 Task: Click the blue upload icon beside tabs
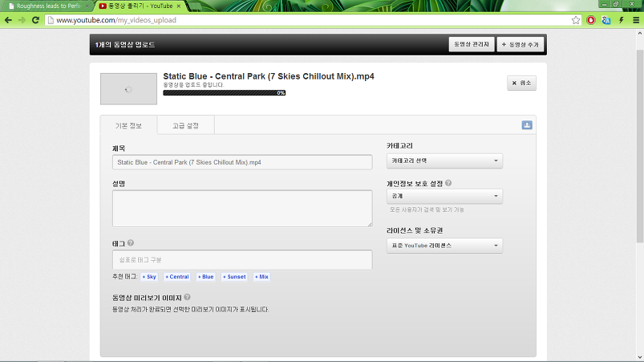pyautogui.click(x=527, y=125)
